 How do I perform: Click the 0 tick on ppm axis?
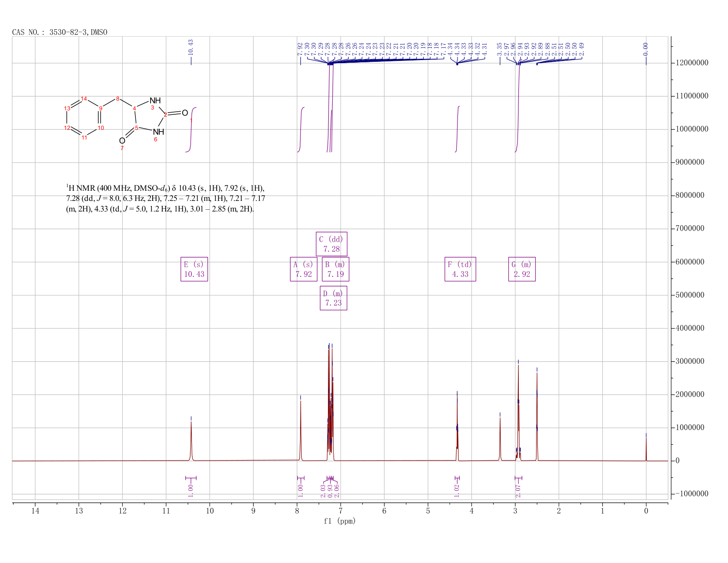pos(646,511)
